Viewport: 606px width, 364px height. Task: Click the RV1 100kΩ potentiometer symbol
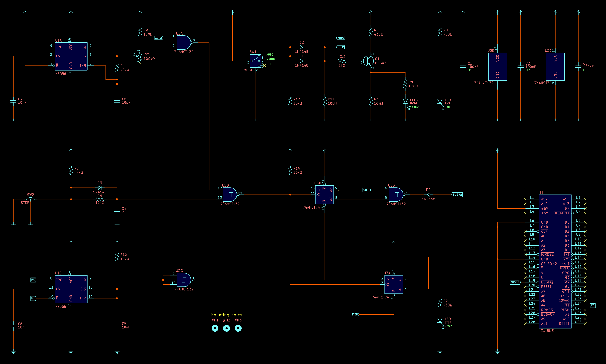pos(140,56)
